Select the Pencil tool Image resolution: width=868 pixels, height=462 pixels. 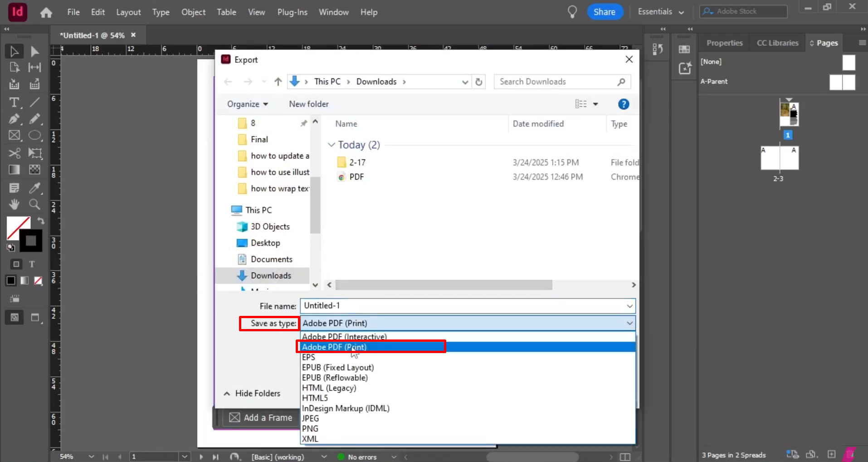(34, 119)
